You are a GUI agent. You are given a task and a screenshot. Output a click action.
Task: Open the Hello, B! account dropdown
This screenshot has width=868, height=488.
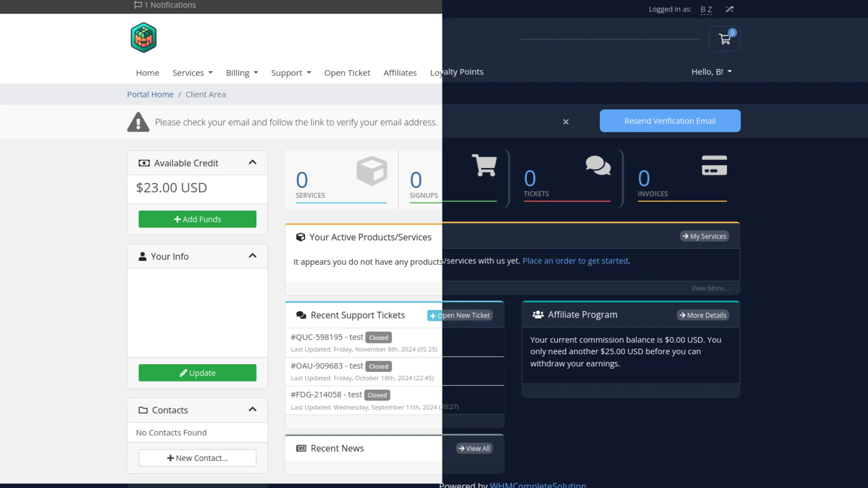coord(711,72)
